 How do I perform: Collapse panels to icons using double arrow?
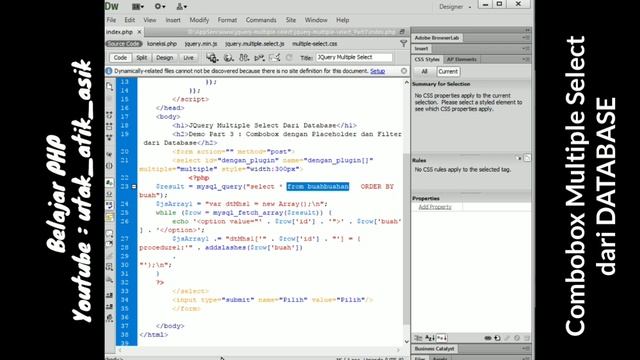pos(527,30)
